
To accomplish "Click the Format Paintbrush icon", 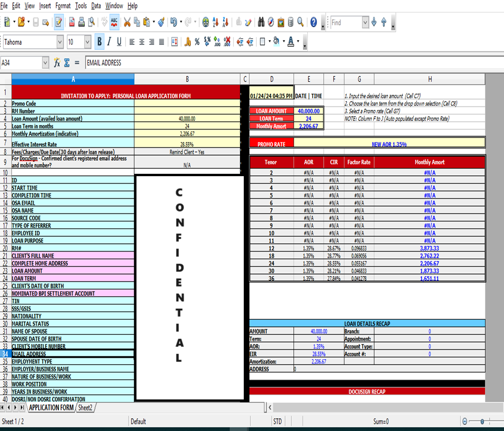I will pos(161,22).
